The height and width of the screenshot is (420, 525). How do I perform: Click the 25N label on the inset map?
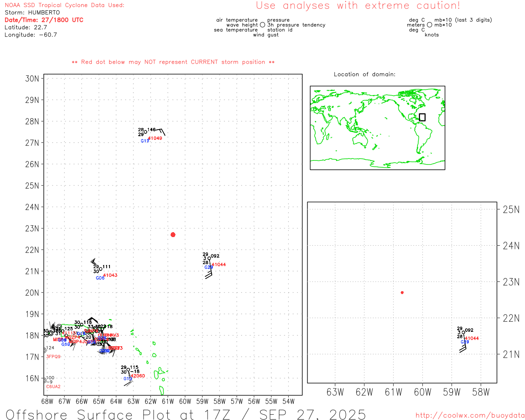[511, 210]
